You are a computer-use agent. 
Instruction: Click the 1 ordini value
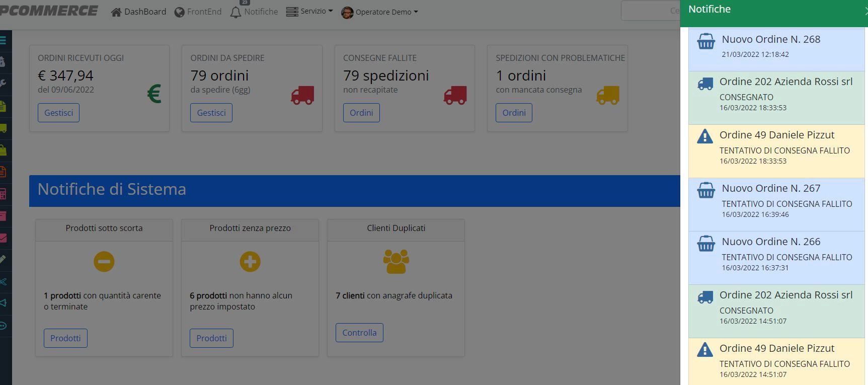pos(521,75)
